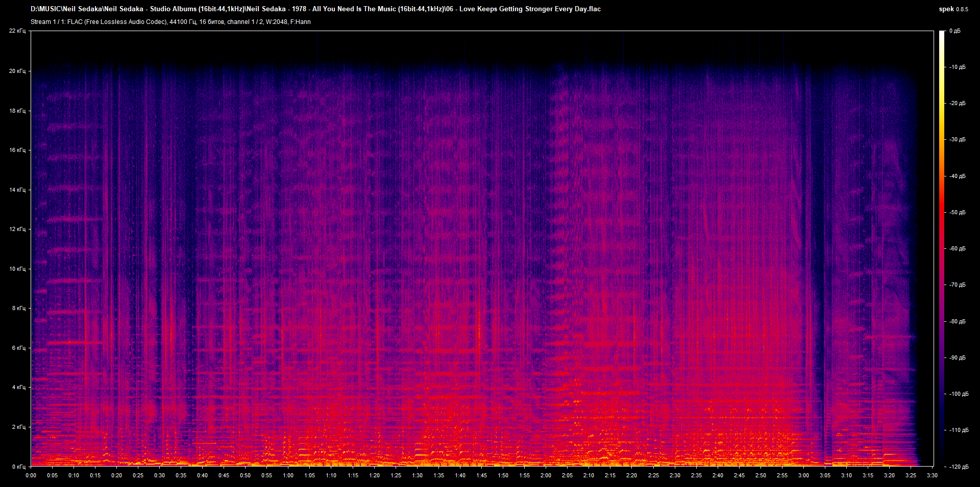Click the 2:45 time axis label

[739, 475]
